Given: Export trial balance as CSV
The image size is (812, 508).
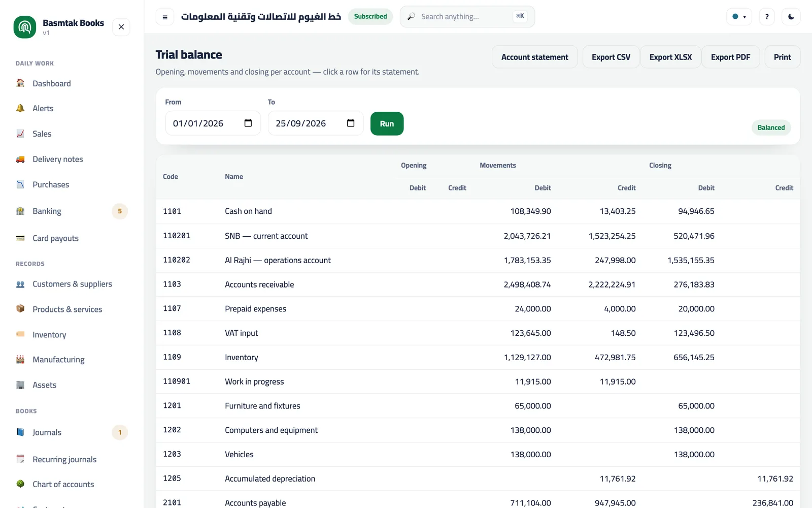Looking at the screenshot, I should click(x=611, y=57).
